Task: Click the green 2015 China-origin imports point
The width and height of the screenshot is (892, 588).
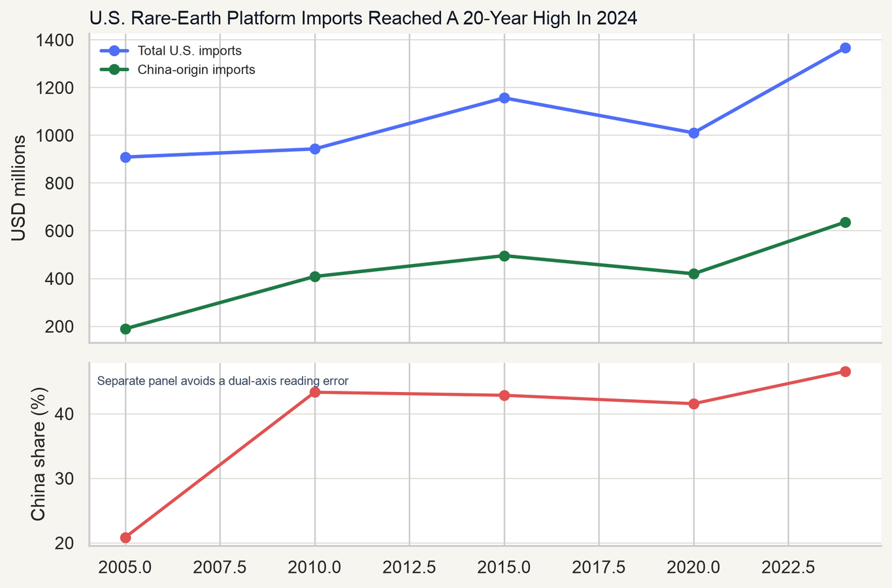Action: coord(504,256)
